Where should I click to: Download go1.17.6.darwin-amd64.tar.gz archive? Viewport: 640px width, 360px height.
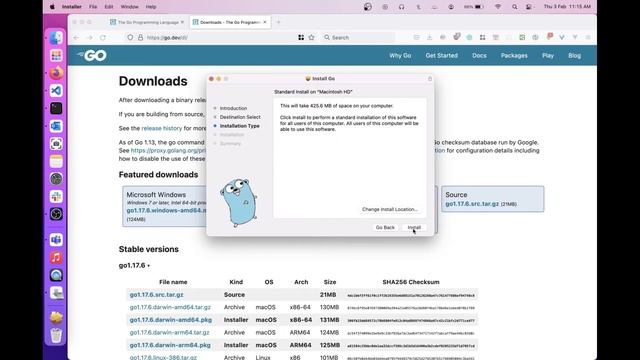pos(170,307)
